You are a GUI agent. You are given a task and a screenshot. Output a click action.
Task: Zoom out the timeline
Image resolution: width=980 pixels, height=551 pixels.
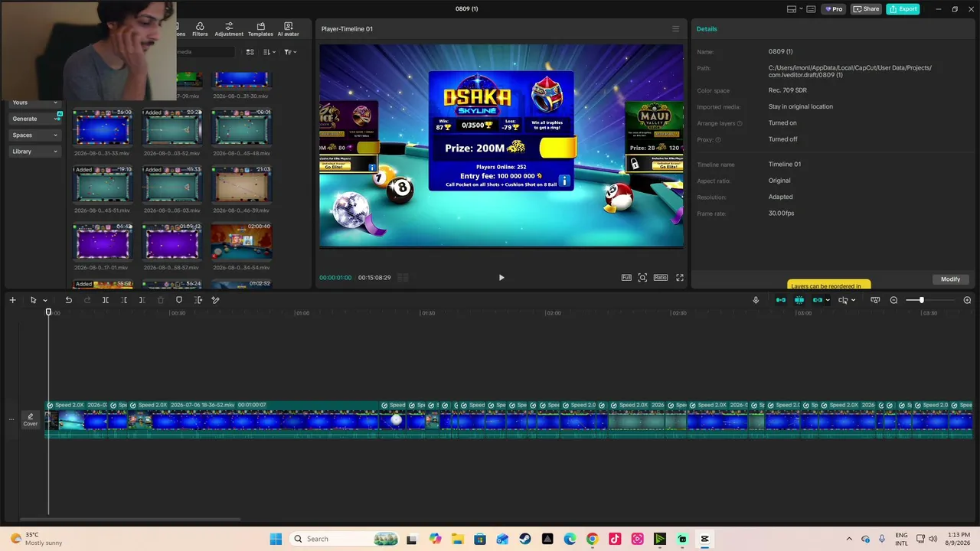point(893,300)
